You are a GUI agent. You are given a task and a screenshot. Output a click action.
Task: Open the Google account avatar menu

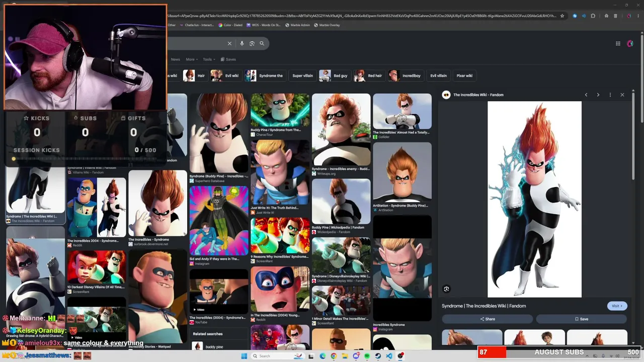[630, 43]
